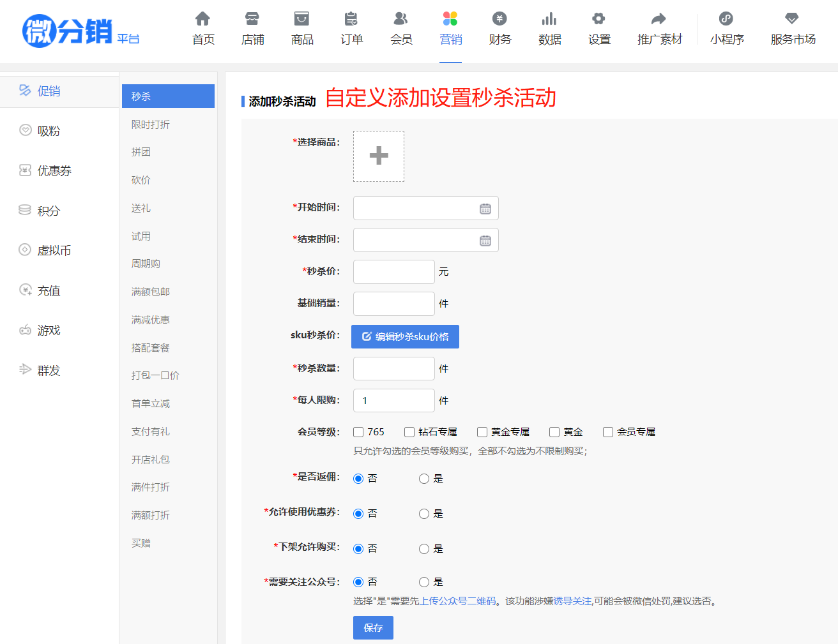Click 编辑秒杀sku价格 button
838x644 pixels.
pos(405,336)
